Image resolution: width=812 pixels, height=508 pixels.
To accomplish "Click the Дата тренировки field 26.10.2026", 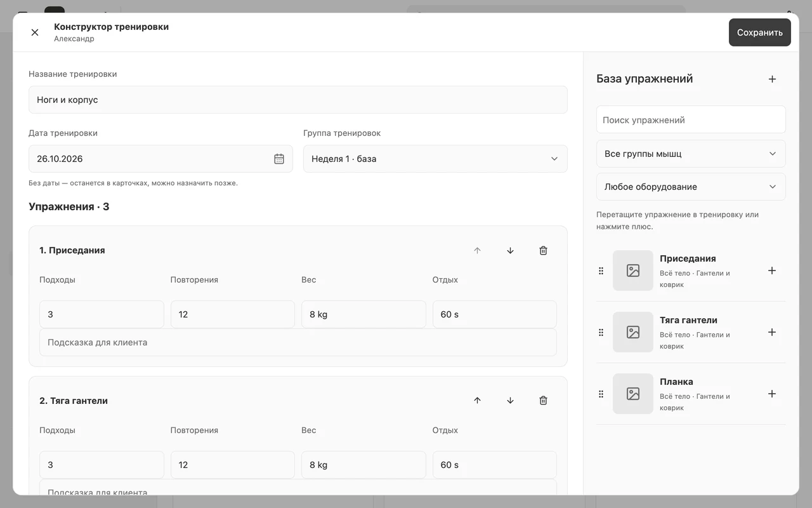I will [x=160, y=159].
